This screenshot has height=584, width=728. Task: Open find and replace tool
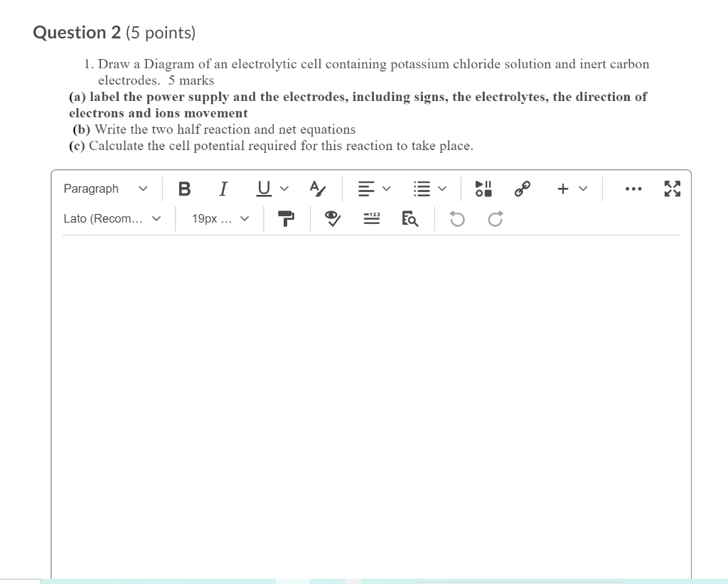pos(410,218)
